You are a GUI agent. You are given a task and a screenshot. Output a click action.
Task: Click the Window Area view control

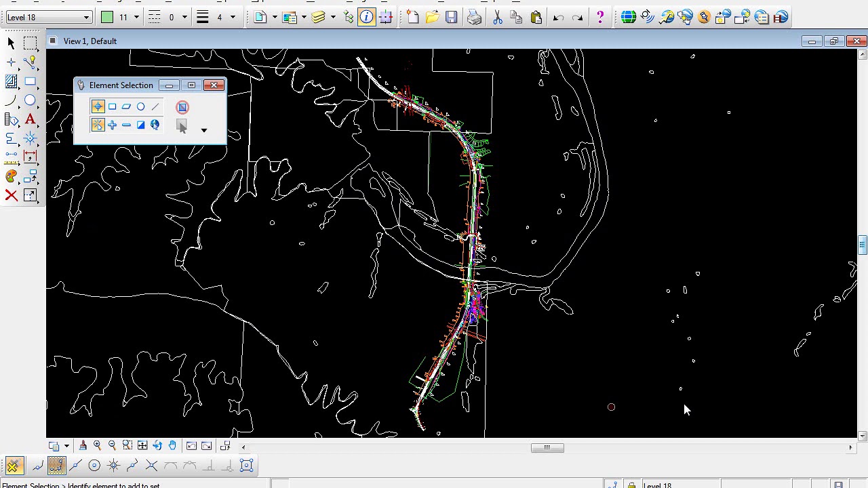127,445
